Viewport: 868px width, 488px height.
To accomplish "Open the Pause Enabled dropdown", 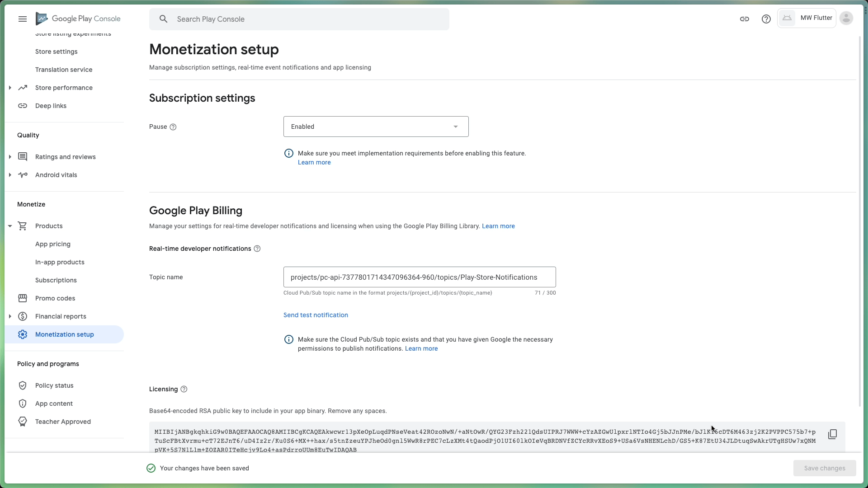I will (x=376, y=127).
